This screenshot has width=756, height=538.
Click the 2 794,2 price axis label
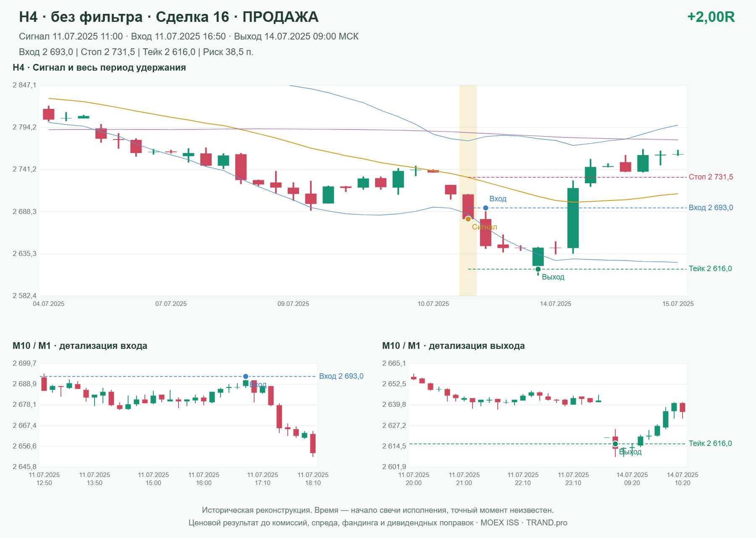click(x=24, y=127)
